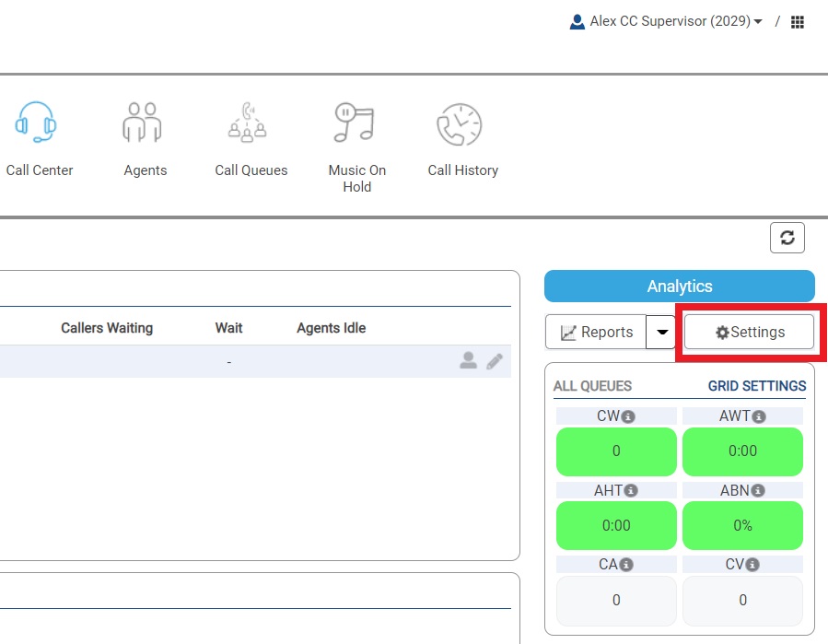Click the AWT green tile showing 0:00
This screenshot has width=828, height=644.
click(742, 451)
